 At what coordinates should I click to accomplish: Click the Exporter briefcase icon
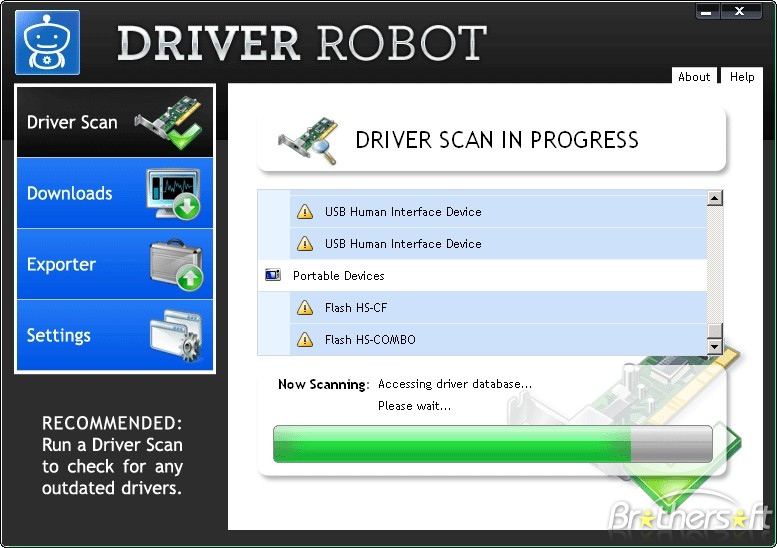point(175,265)
